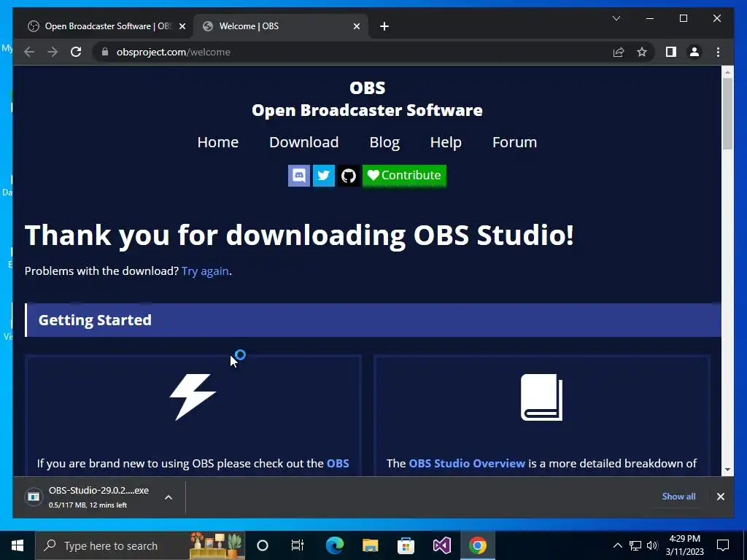Close the Open Broadcaster Software tab
747x560 pixels.
click(x=182, y=26)
